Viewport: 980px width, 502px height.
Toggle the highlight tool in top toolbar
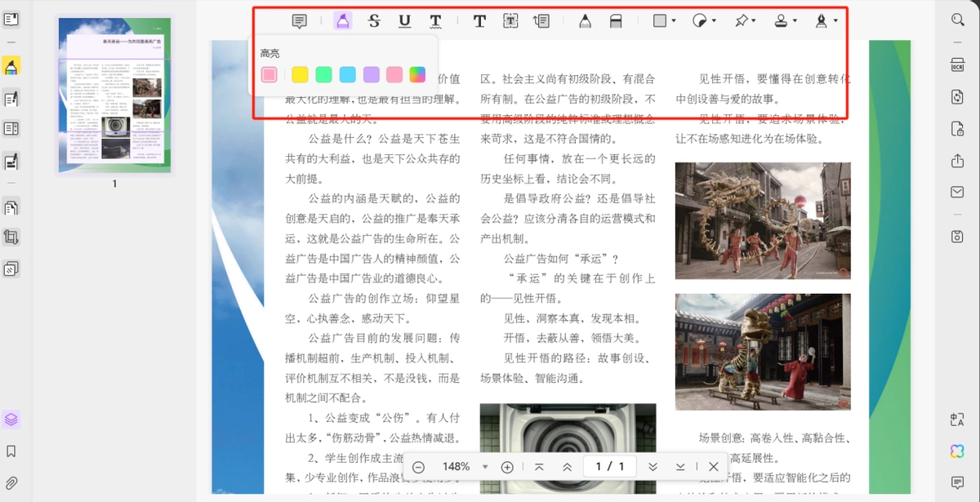point(343,21)
